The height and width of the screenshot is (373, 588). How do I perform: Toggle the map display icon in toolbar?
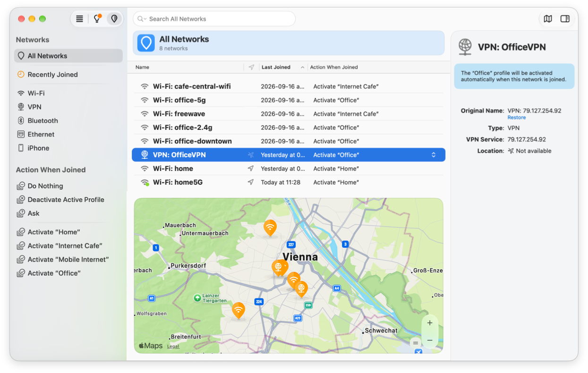click(x=548, y=19)
